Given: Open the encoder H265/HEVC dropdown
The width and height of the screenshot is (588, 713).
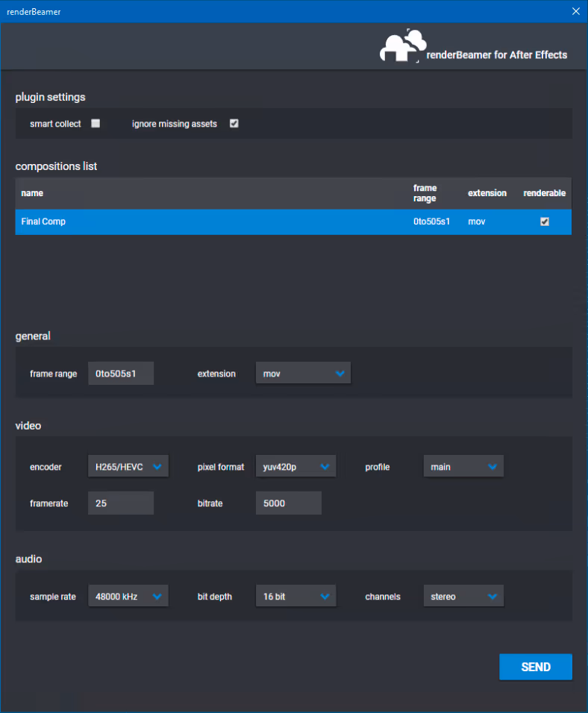Looking at the screenshot, I should tap(128, 466).
